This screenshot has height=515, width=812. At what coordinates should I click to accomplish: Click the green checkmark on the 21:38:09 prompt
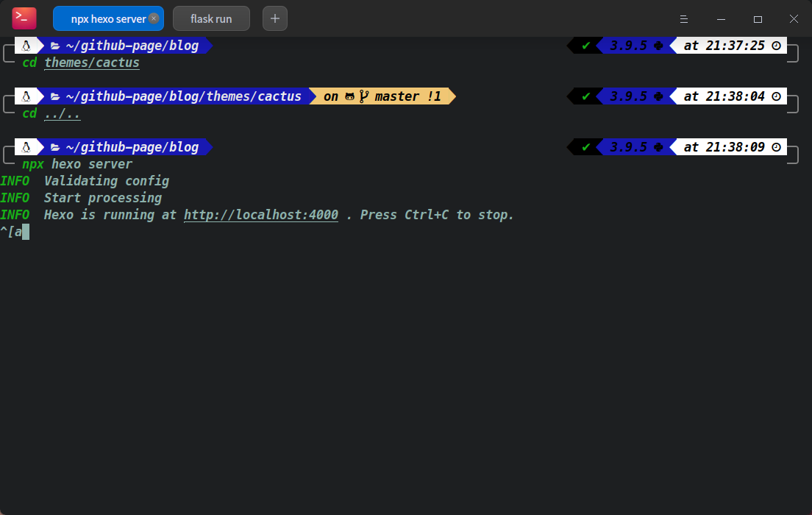[x=586, y=147]
